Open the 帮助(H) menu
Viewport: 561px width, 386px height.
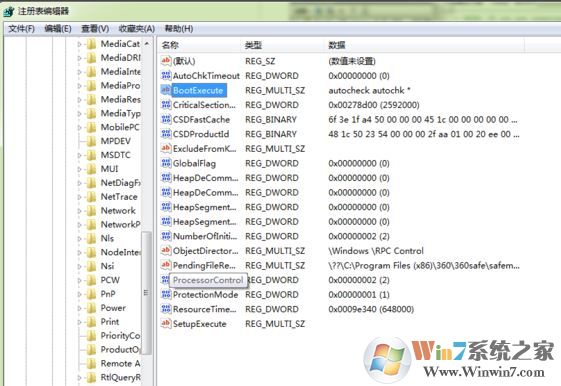[179, 29]
